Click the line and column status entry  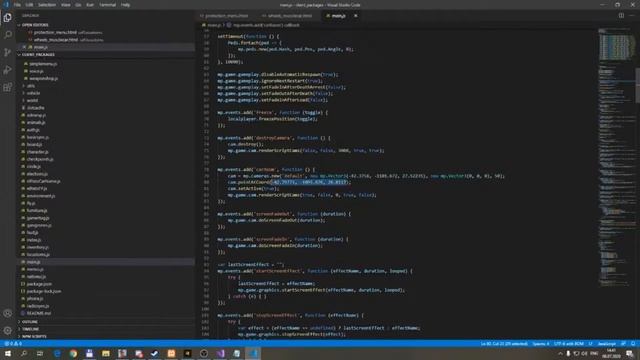504,344
